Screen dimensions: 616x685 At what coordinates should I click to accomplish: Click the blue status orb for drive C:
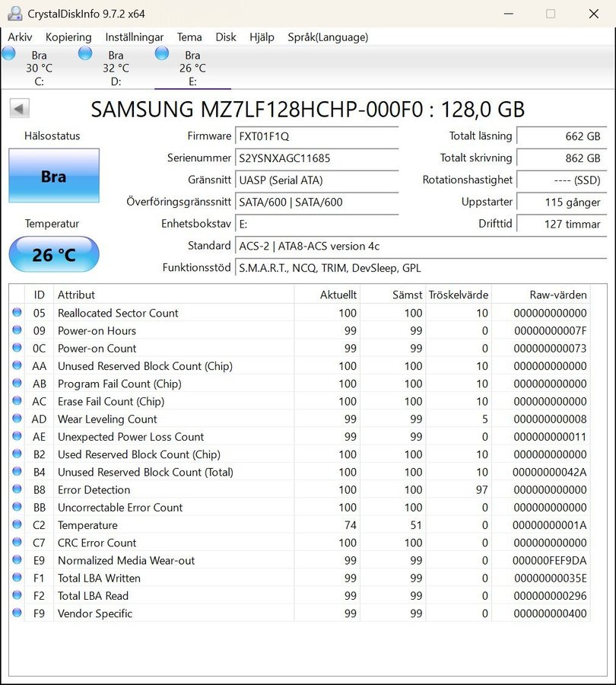[8, 53]
